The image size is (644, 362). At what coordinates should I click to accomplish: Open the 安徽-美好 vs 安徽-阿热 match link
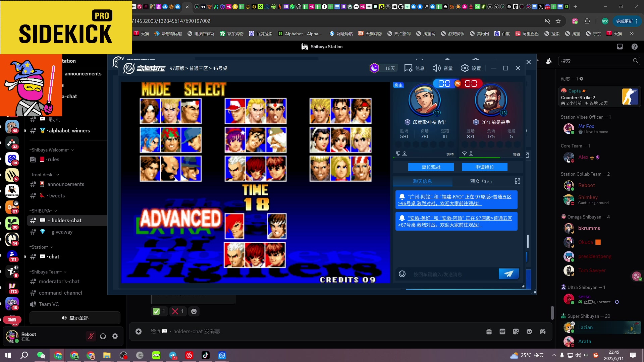[x=455, y=222]
